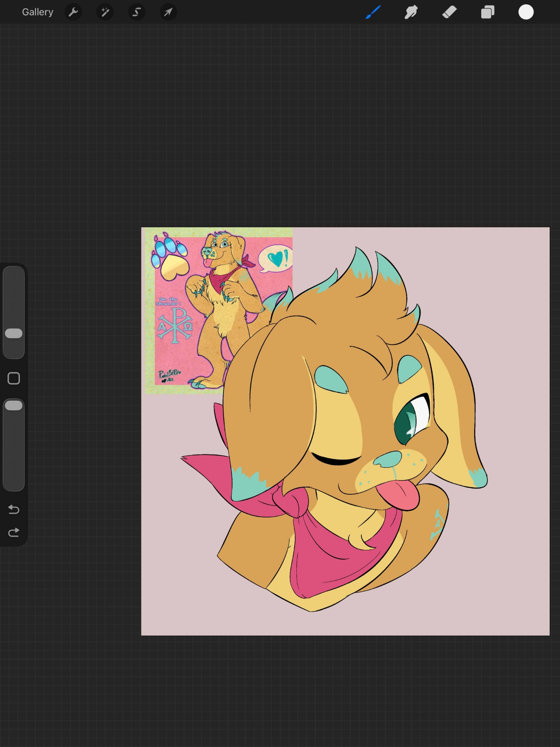Select the Eraser tool
The width and height of the screenshot is (560, 747).
pyautogui.click(x=449, y=12)
